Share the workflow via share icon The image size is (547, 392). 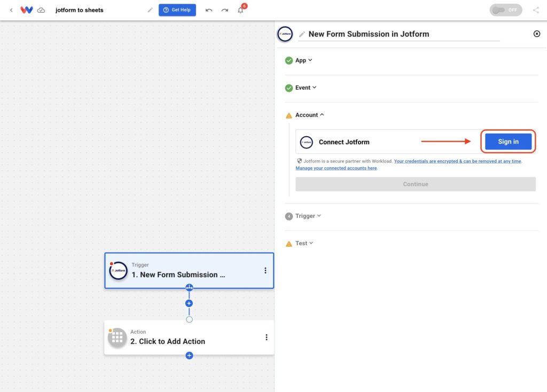coord(536,10)
